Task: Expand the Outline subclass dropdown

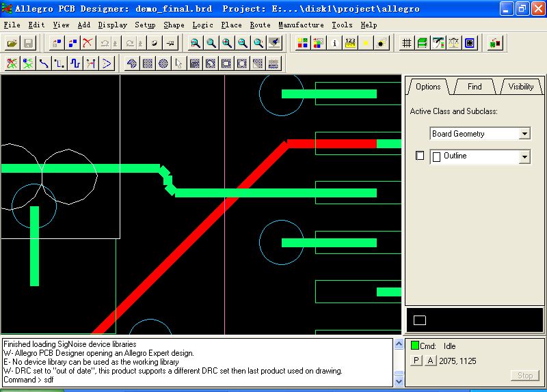Action: click(x=524, y=156)
